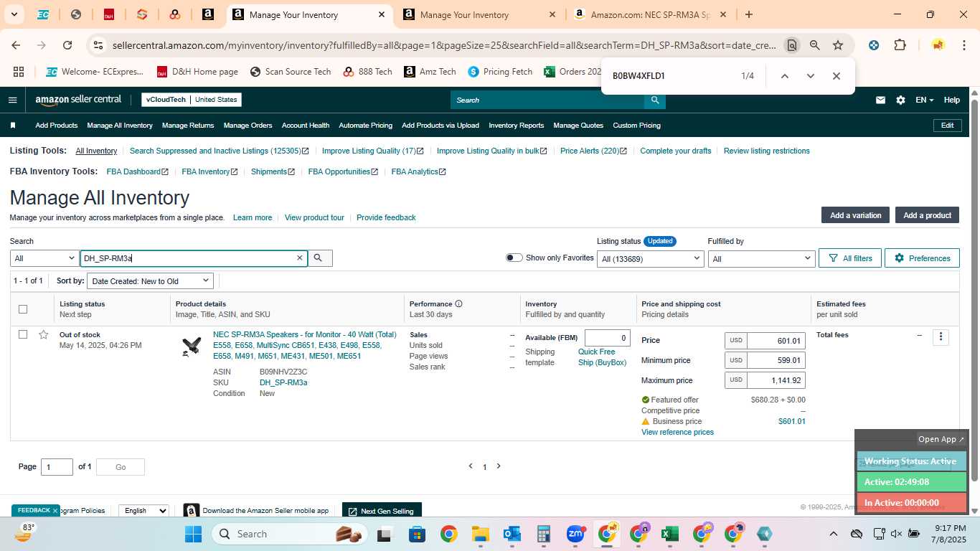Open the NEC SP-RM3A Speakers title link
Image resolution: width=980 pixels, height=551 pixels.
(304, 345)
